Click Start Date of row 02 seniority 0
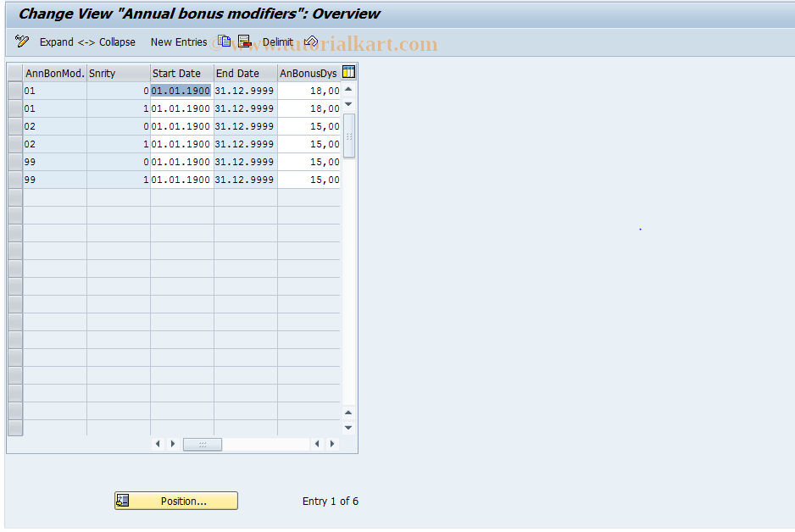 click(181, 126)
